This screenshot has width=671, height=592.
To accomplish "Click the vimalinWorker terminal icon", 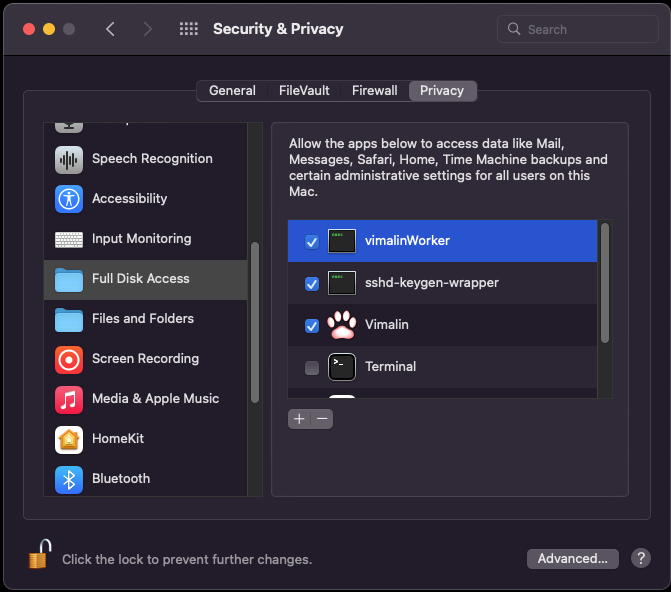I will point(342,241).
